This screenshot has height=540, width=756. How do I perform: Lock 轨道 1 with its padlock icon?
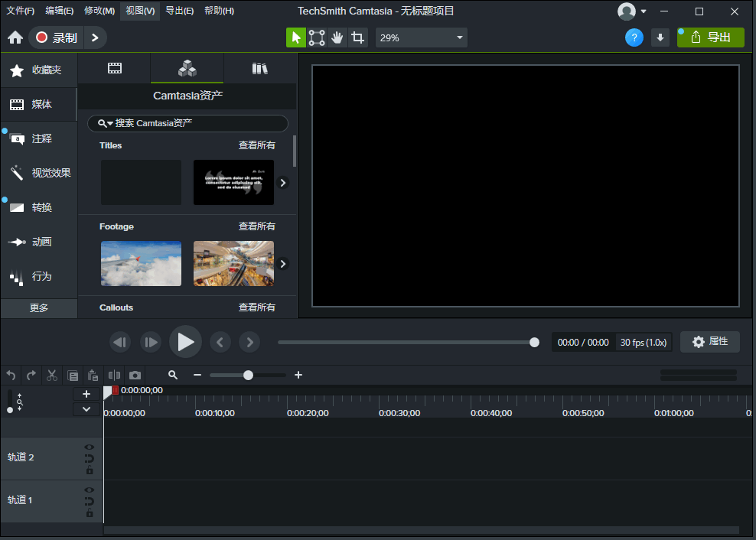90,513
